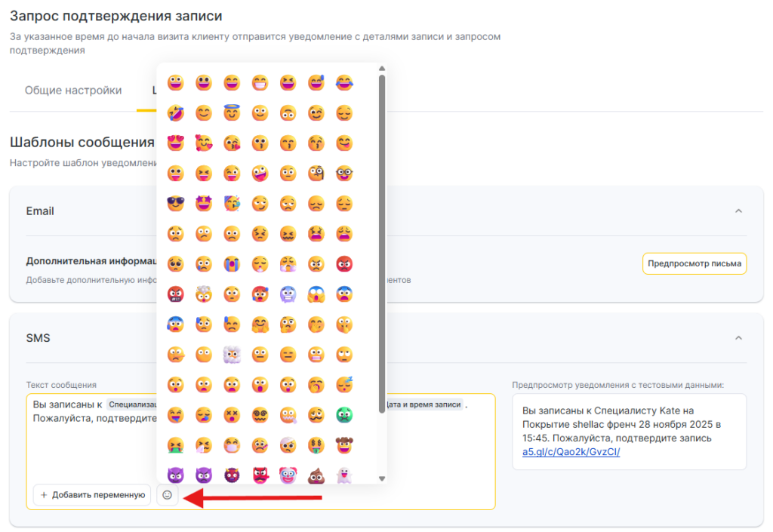Select the pile of poo emoji
This screenshot has width=773, height=532.
[x=316, y=475]
